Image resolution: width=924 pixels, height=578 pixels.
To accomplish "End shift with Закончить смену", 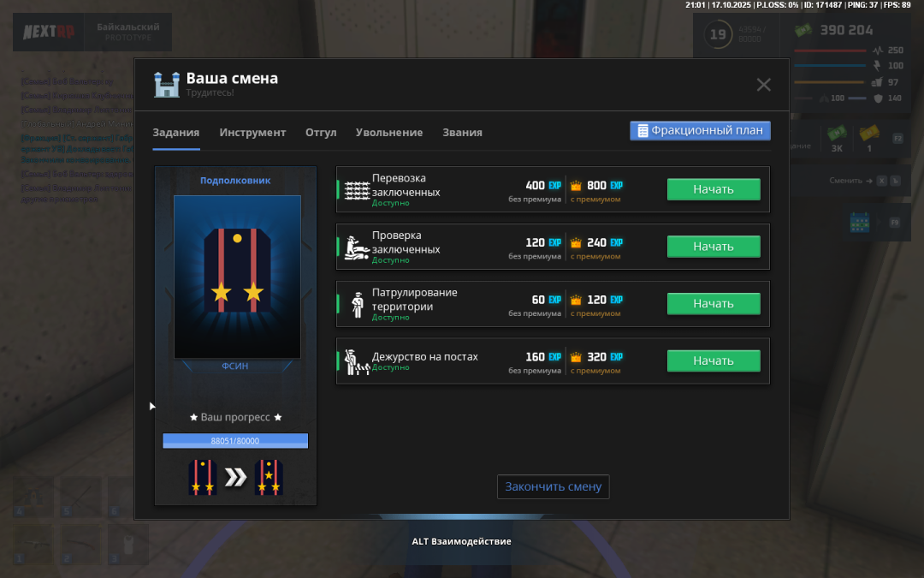I will [x=553, y=486].
